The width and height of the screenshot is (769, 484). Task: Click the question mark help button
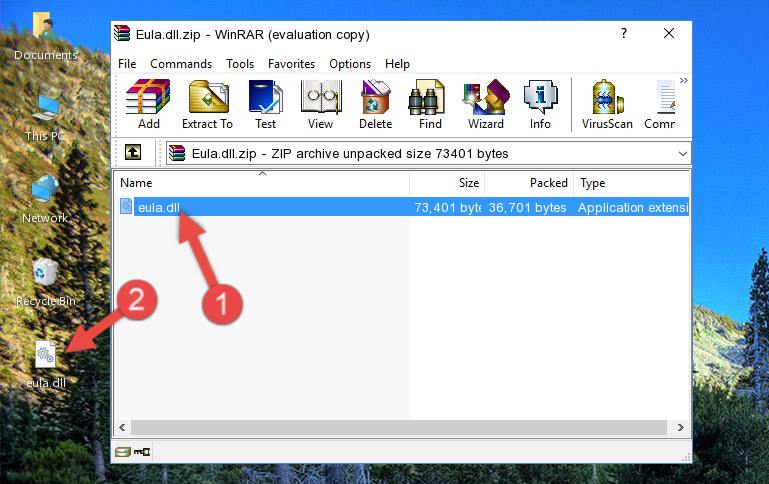[623, 33]
